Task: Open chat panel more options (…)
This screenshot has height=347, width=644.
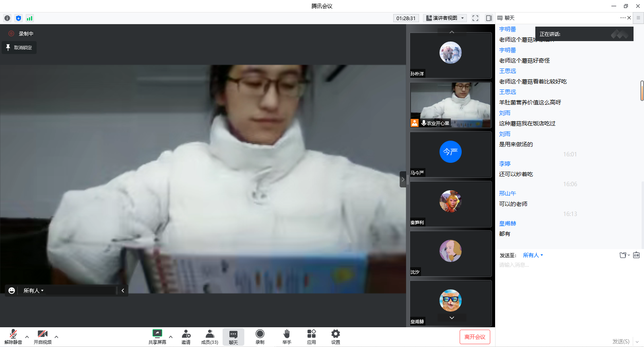Action: [623, 18]
